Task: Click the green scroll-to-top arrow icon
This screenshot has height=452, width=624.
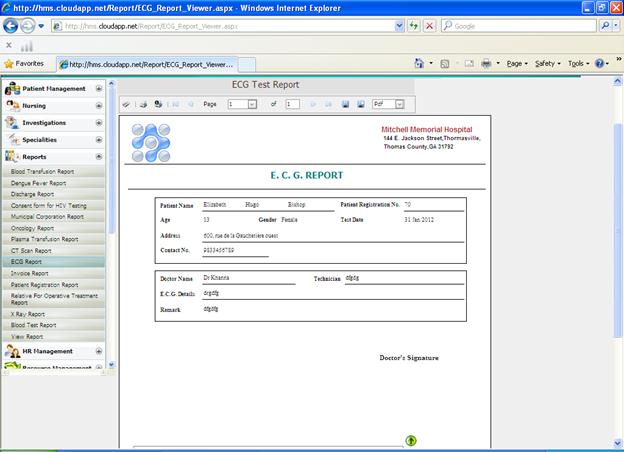Action: coord(411,440)
